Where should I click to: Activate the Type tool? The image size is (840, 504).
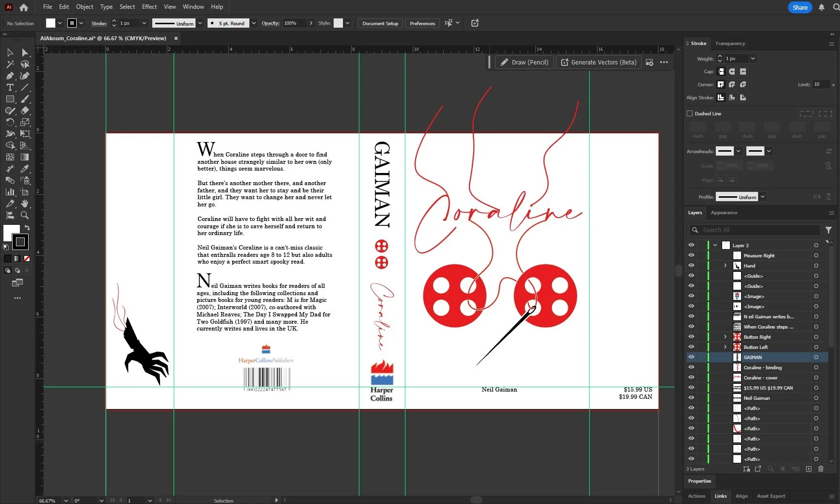pos(10,87)
